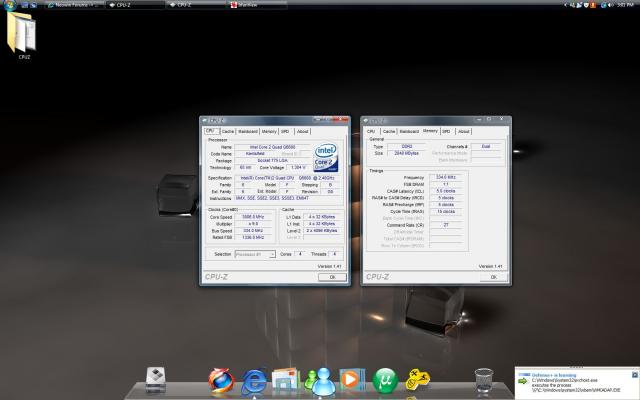Image resolution: width=640 pixels, height=400 pixels.
Task: Launch Firefox from the dock
Action: (x=221, y=380)
